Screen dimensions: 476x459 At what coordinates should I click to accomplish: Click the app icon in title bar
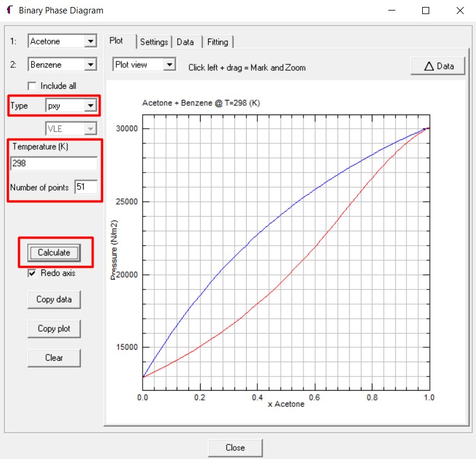9,10
